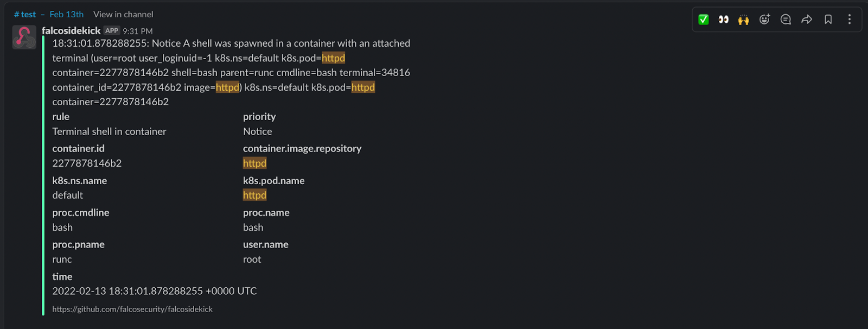
Task: Click the highlighted httpd under k8s.pod.name
Action: [x=254, y=195]
